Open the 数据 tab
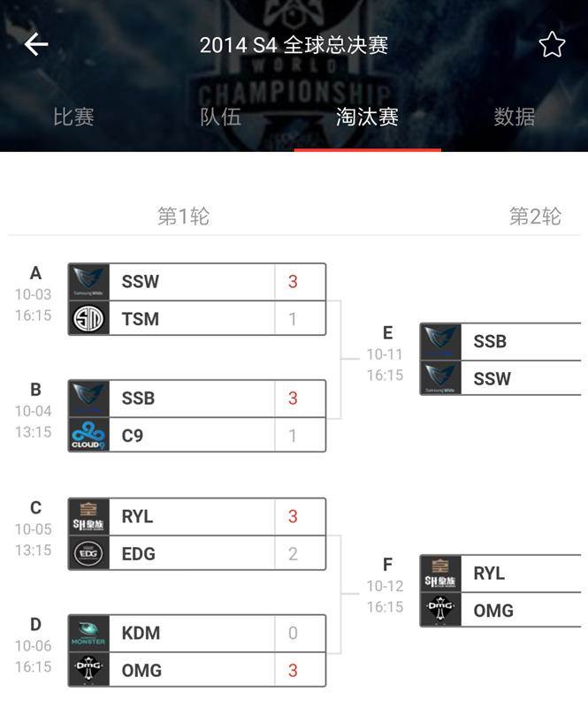Viewport: 588px width, 707px height. 514,117
